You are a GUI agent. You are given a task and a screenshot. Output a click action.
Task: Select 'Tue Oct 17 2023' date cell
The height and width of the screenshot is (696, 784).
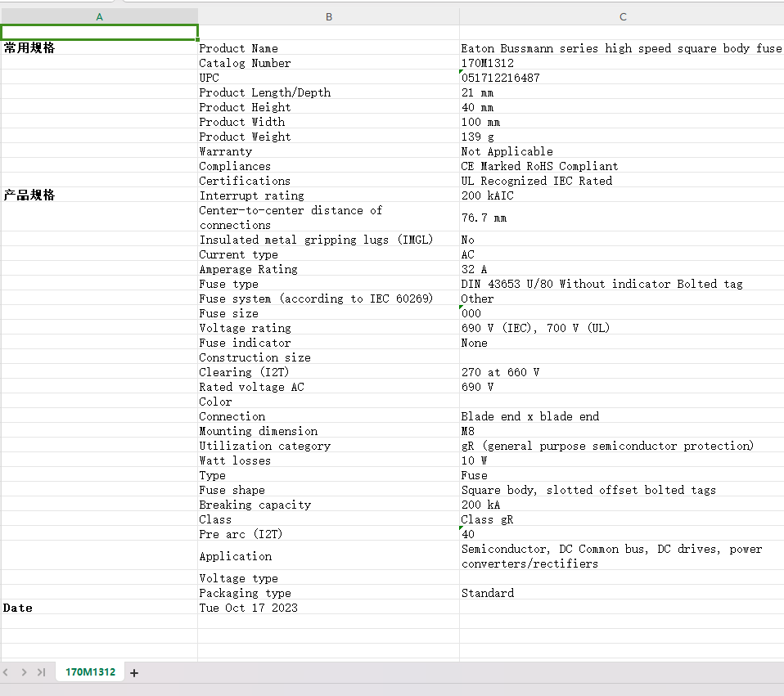coord(328,608)
